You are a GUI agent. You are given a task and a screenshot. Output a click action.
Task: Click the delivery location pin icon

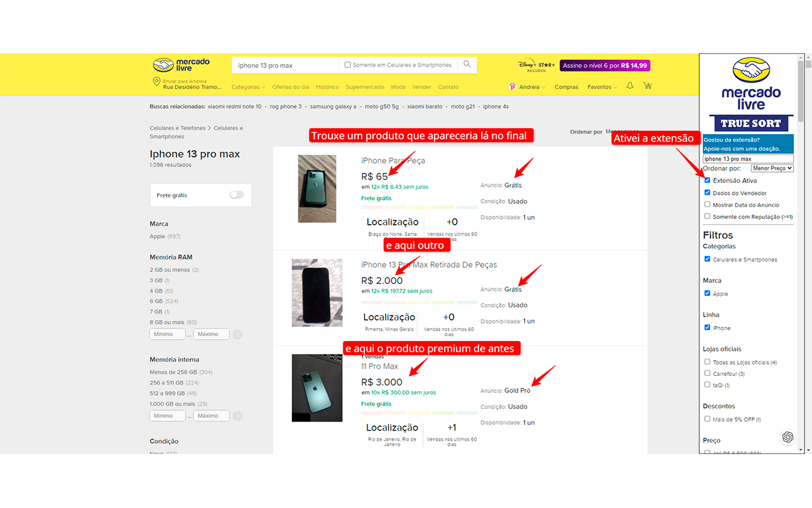click(x=156, y=83)
